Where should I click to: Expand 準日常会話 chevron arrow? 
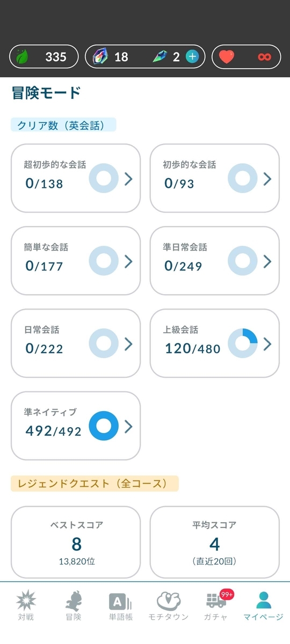pos(267,261)
